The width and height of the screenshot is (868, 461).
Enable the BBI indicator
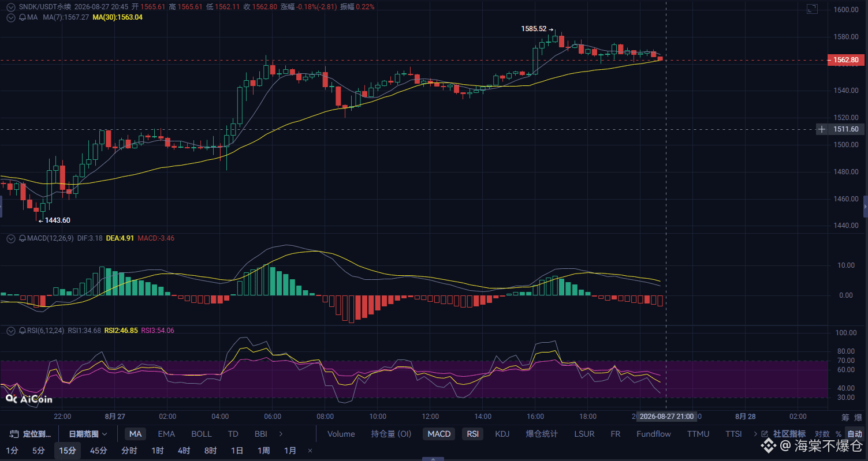pyautogui.click(x=260, y=434)
